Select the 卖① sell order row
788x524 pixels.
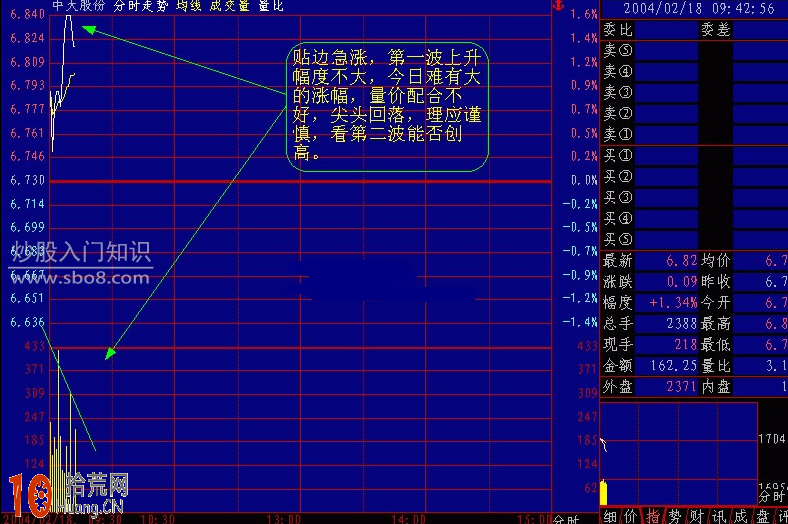pyautogui.click(x=694, y=135)
